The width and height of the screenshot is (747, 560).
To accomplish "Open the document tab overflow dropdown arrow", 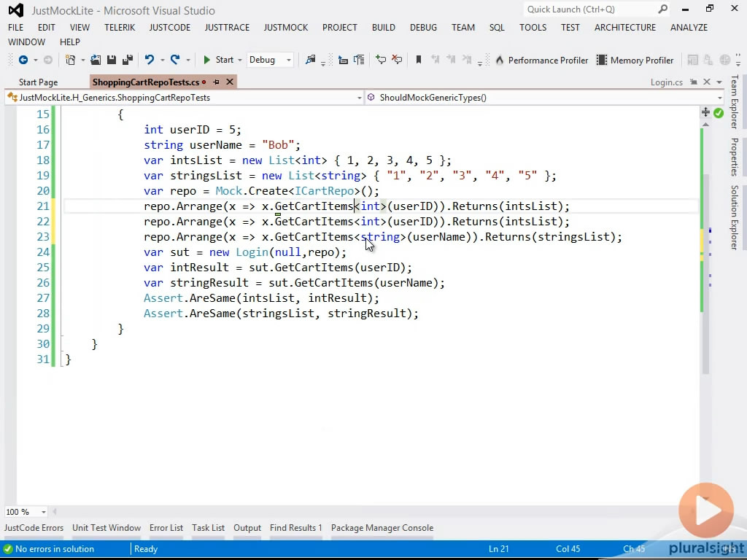I will pos(719,82).
